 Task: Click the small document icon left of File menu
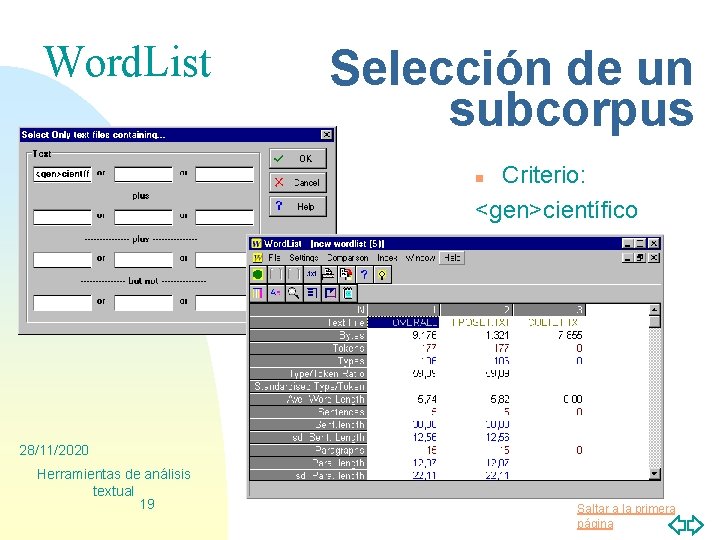(258, 258)
